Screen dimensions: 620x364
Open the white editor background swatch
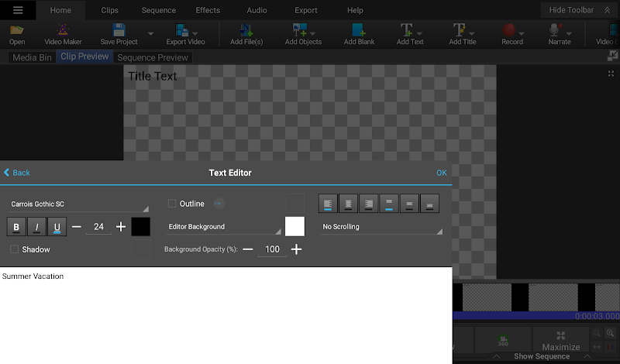coord(295,226)
